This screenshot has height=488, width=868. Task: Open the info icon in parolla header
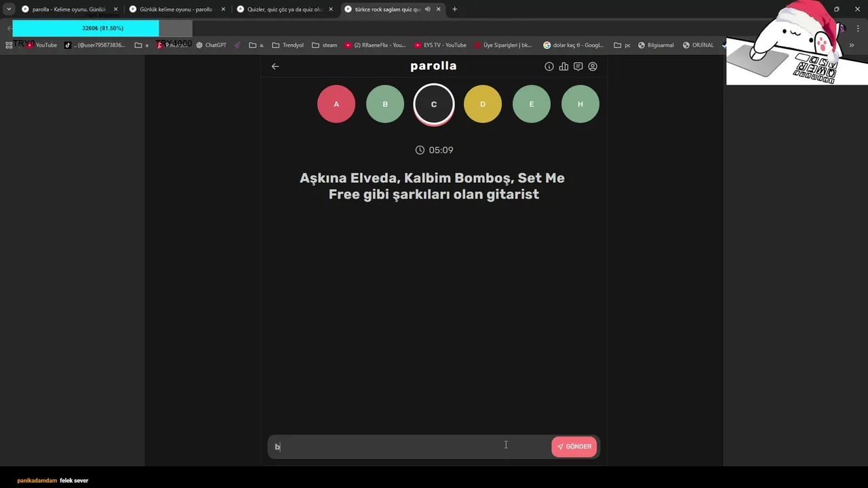(x=549, y=66)
